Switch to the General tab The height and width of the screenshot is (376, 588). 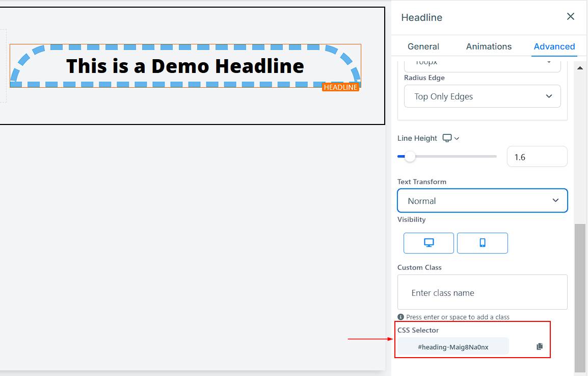pyautogui.click(x=423, y=46)
